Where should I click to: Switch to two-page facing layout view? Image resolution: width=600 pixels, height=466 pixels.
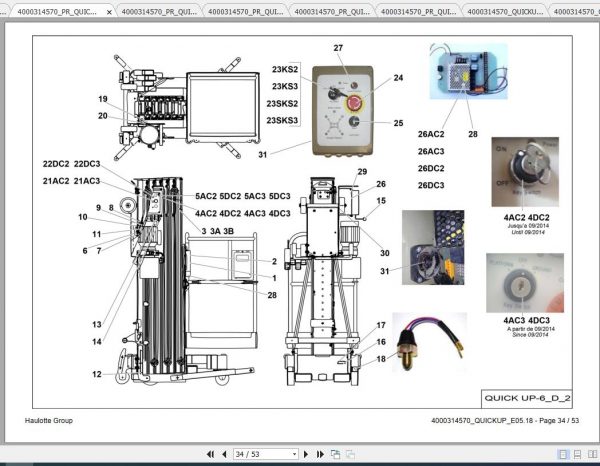coord(592,454)
